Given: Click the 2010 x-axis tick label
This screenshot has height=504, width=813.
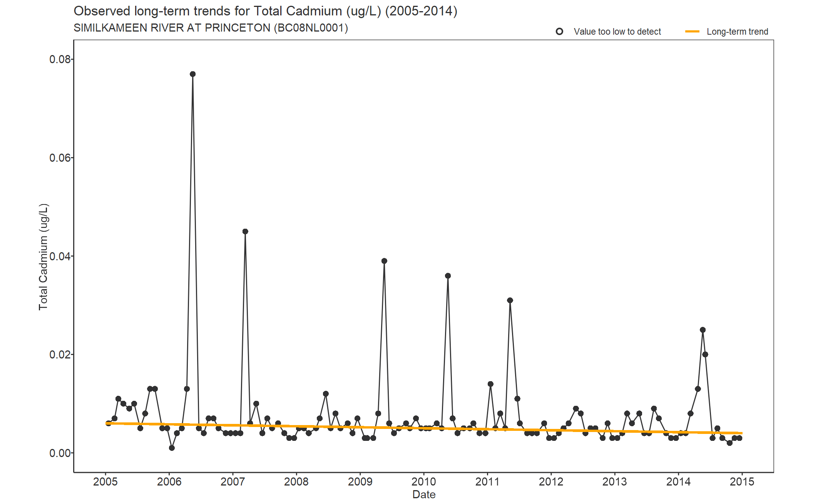Looking at the screenshot, I should (x=424, y=482).
